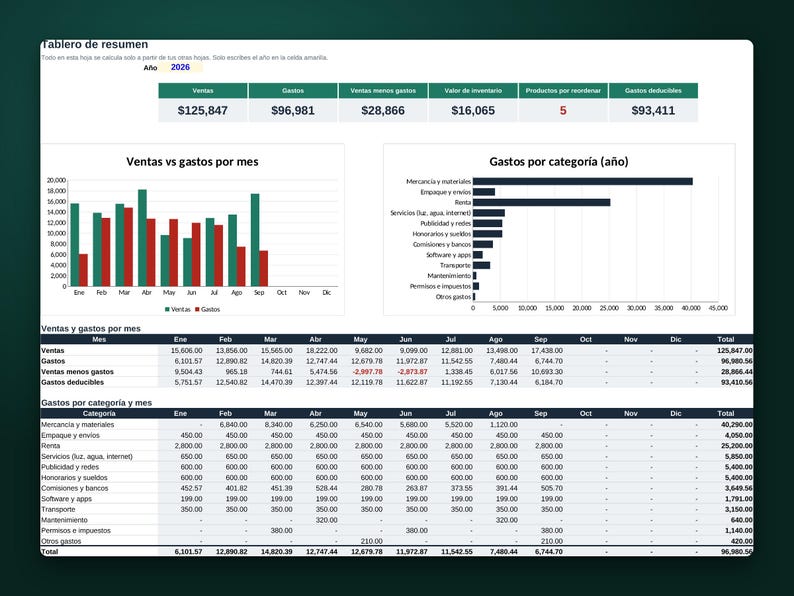Click the green Abr sales bar in chart
The image size is (794, 596).
(x=142, y=238)
